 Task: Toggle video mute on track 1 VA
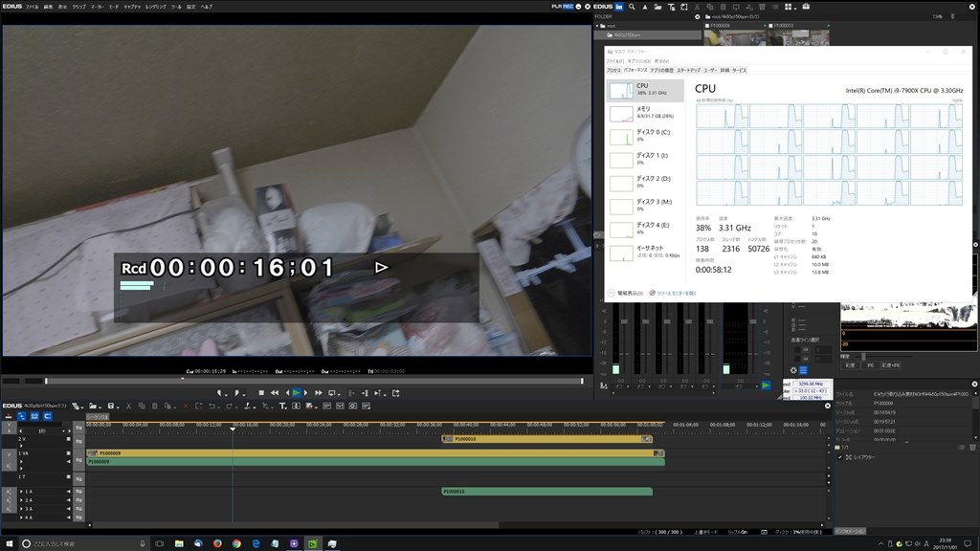(x=68, y=452)
